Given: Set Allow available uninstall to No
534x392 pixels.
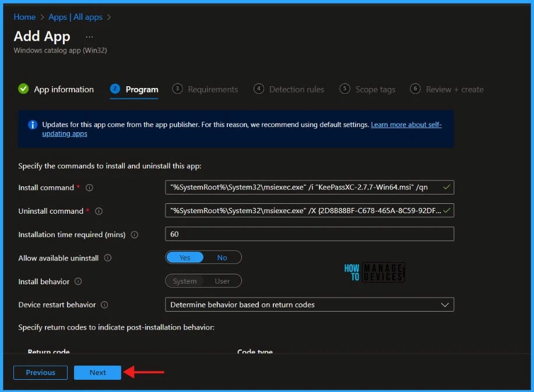Looking at the screenshot, I should click(222, 257).
